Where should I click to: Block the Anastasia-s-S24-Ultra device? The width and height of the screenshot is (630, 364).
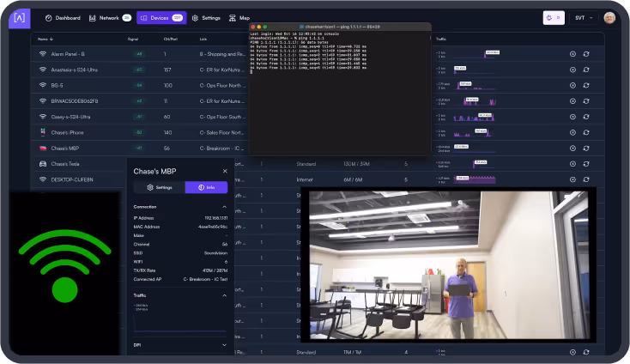[573, 70]
